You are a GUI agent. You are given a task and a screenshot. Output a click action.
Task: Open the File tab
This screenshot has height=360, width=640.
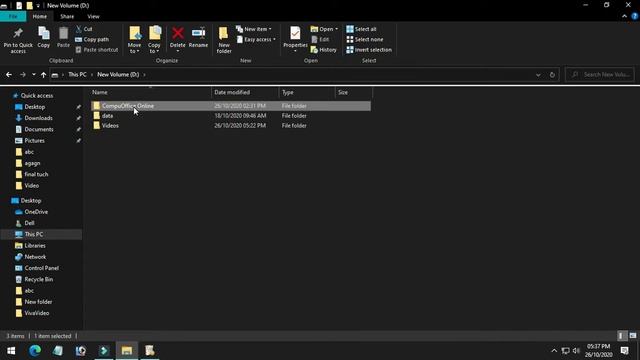[13, 16]
